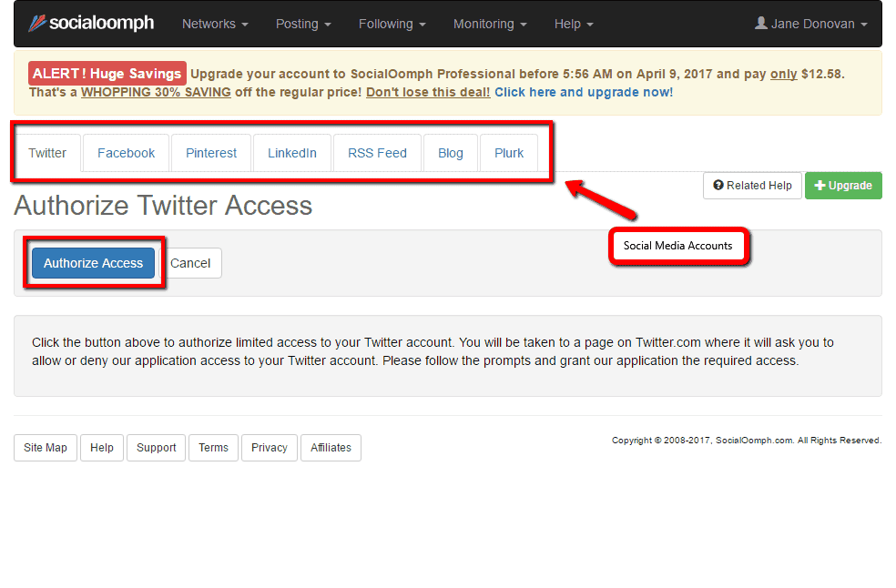
Task: Switch to the Facebook tab
Action: (126, 153)
